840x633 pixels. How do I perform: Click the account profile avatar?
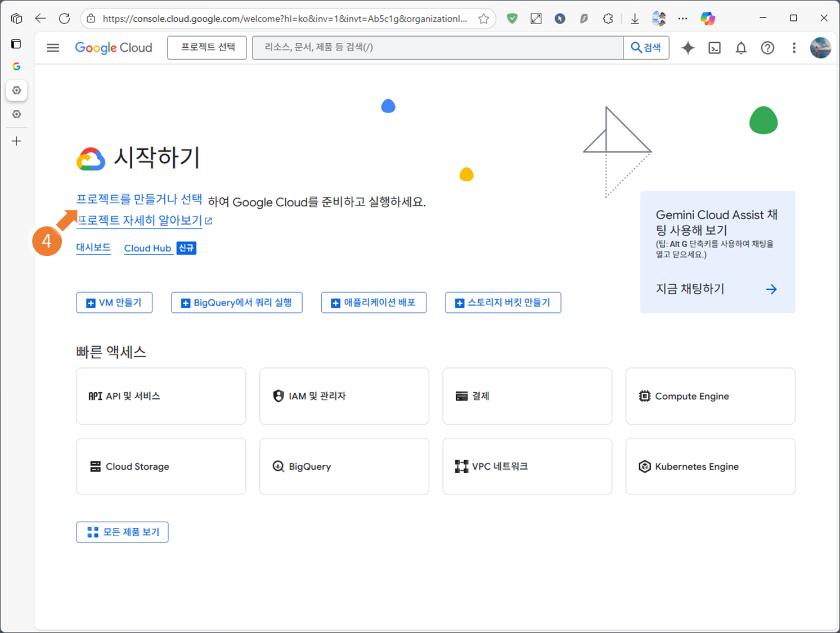coord(820,48)
